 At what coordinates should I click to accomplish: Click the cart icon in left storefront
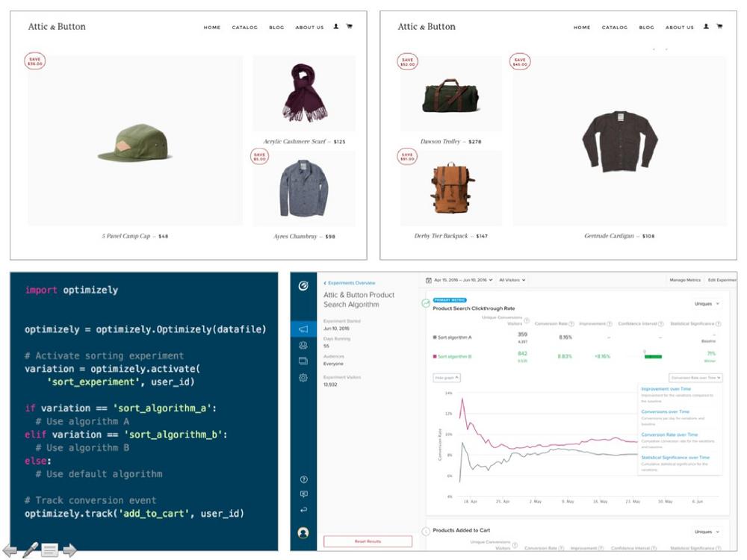[349, 27]
